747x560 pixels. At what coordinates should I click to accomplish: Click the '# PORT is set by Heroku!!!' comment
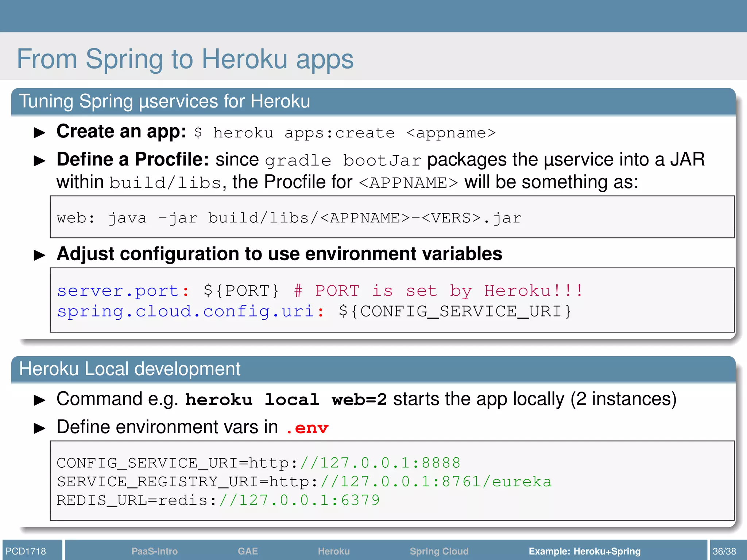[x=438, y=291]
